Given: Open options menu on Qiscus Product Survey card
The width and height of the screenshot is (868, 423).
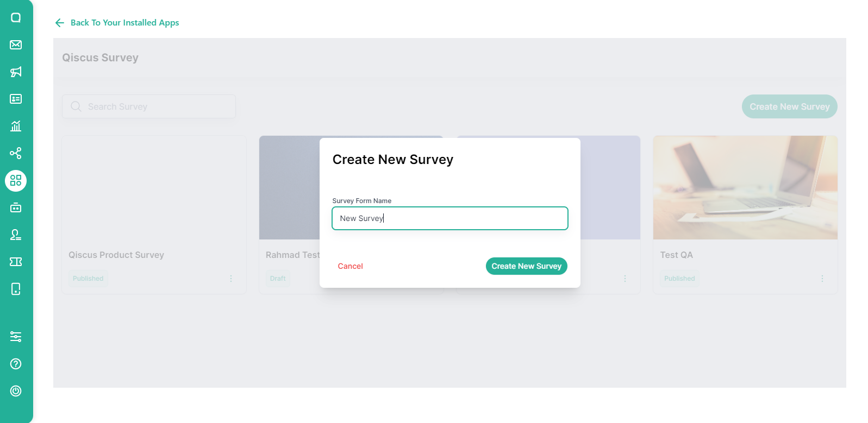Looking at the screenshot, I should (x=231, y=279).
